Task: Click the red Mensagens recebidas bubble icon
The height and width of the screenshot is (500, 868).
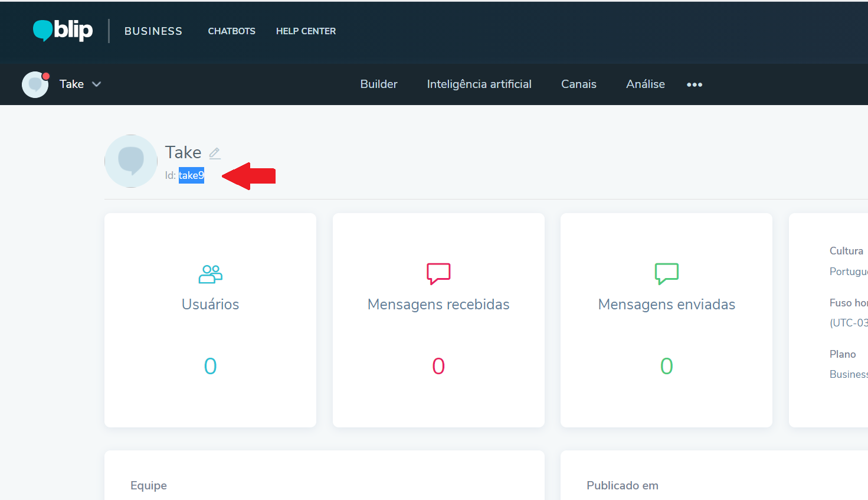Action: pos(438,274)
